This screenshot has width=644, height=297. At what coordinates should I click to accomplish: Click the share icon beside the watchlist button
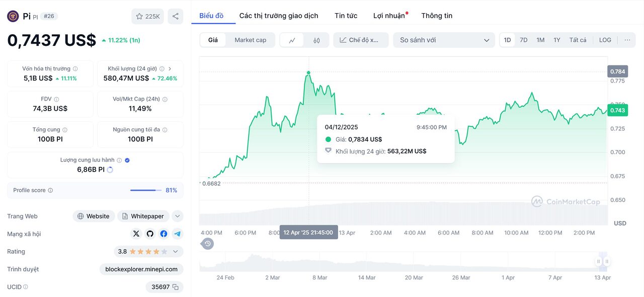pyautogui.click(x=175, y=16)
